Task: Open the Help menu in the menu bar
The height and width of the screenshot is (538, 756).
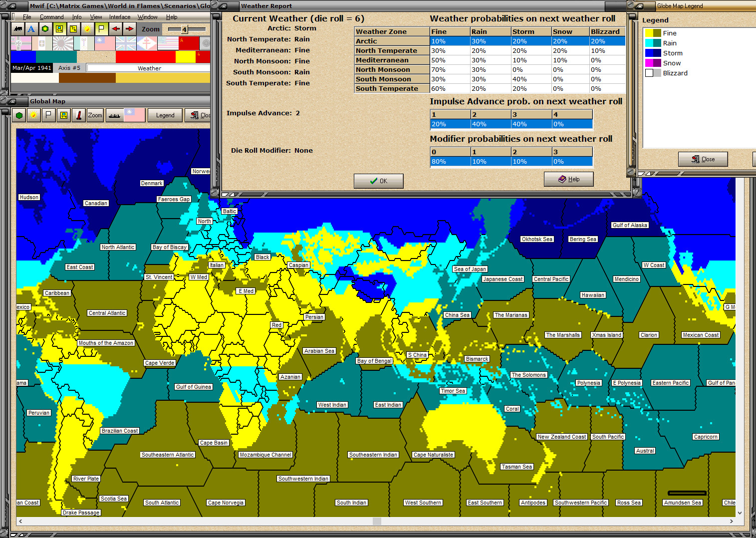Action: pyautogui.click(x=172, y=17)
